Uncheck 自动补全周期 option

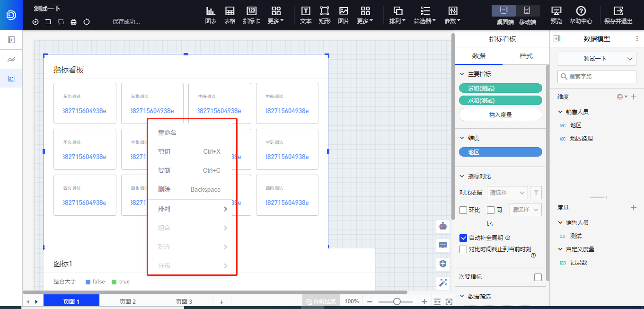click(x=464, y=238)
